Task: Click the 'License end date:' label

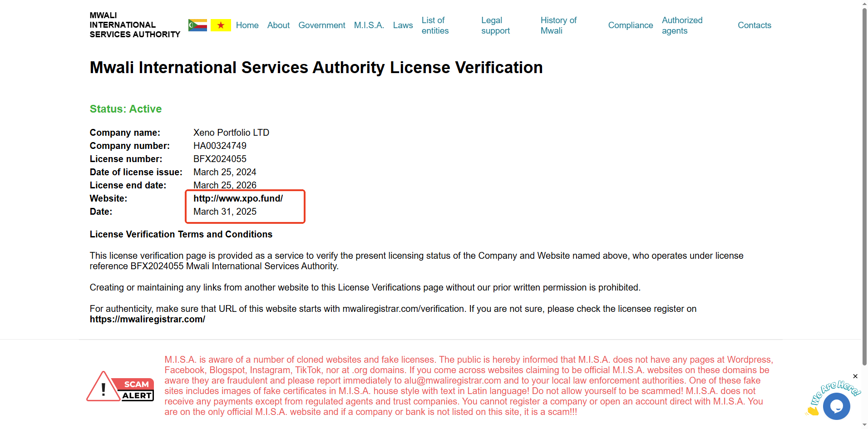Action: pyautogui.click(x=128, y=185)
